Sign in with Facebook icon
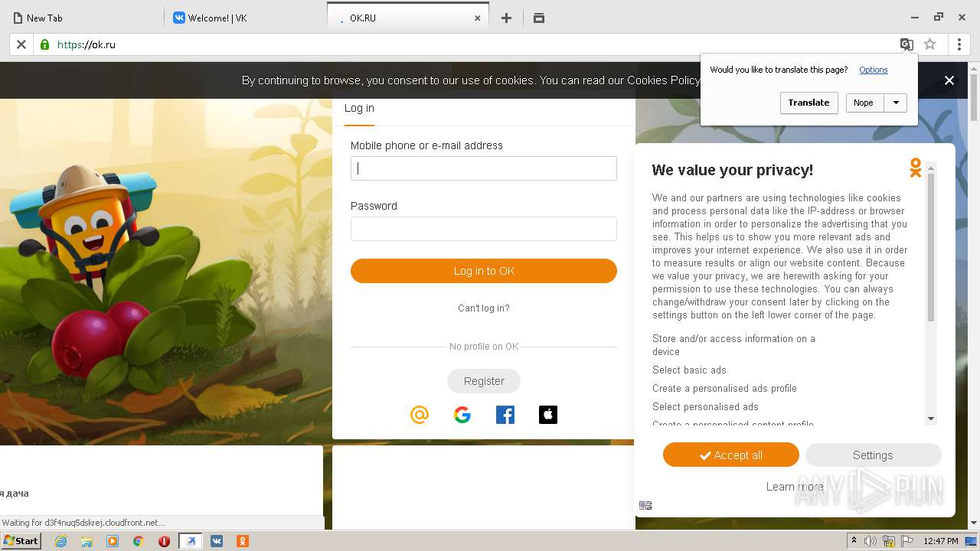The image size is (980, 551). coord(505,415)
